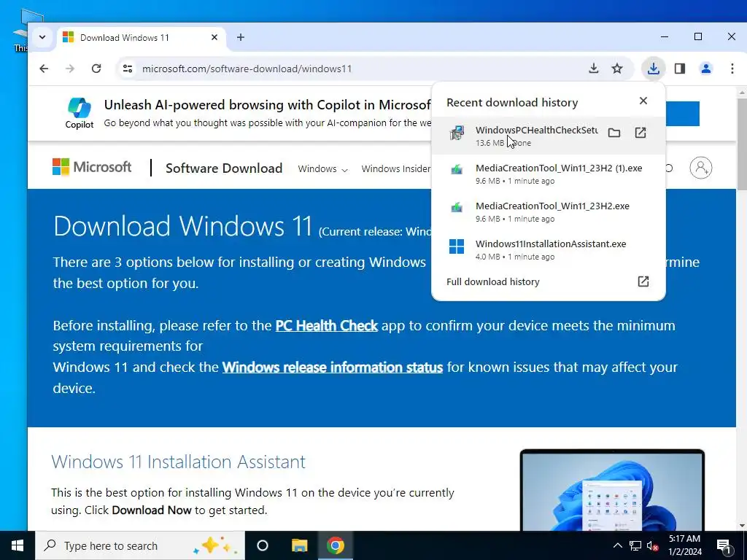Click the page vertical scrollbar thumb
The width and height of the screenshot is (747, 560).
coord(742,144)
